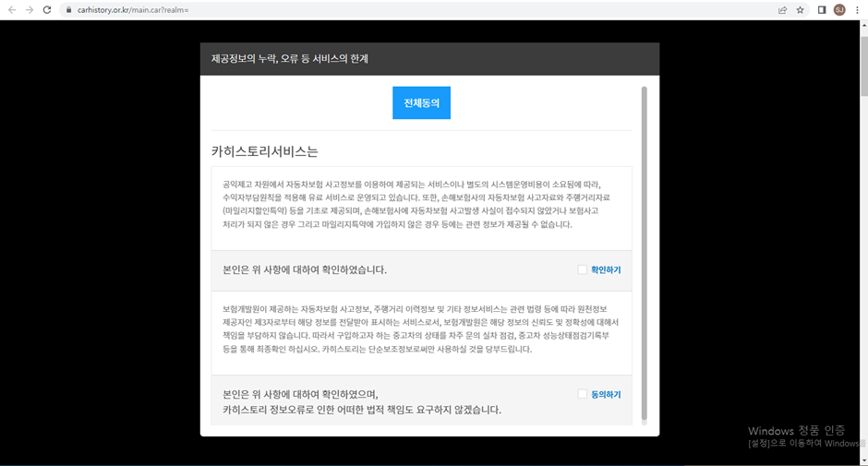
Task: Click the modal title 제공정보의 누락, 오류 등 서비스의 한계
Action: click(290, 59)
